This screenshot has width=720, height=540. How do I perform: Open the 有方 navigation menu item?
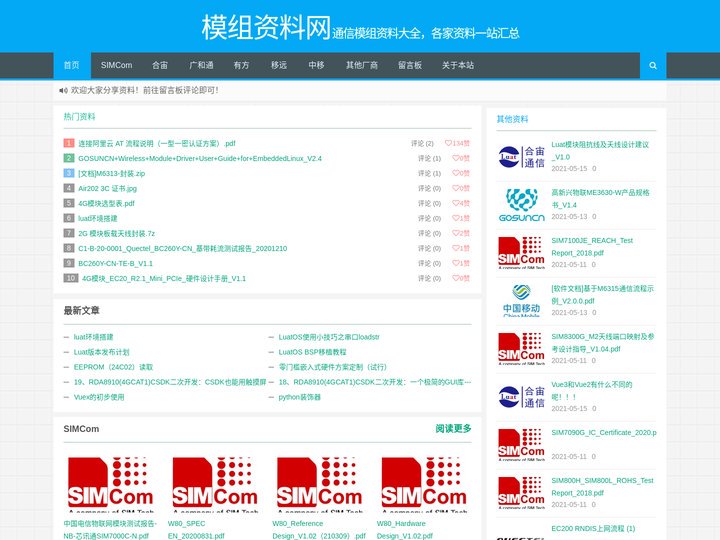coord(242,66)
